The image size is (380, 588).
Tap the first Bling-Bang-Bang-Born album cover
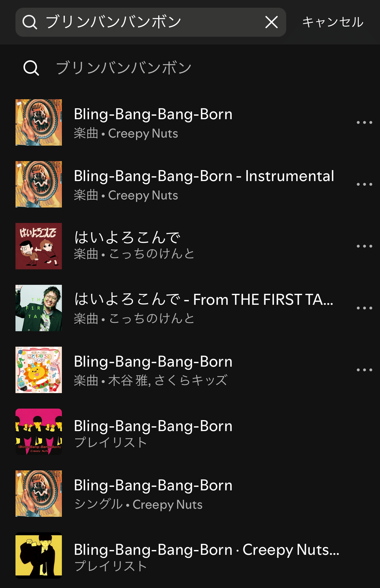(39, 122)
